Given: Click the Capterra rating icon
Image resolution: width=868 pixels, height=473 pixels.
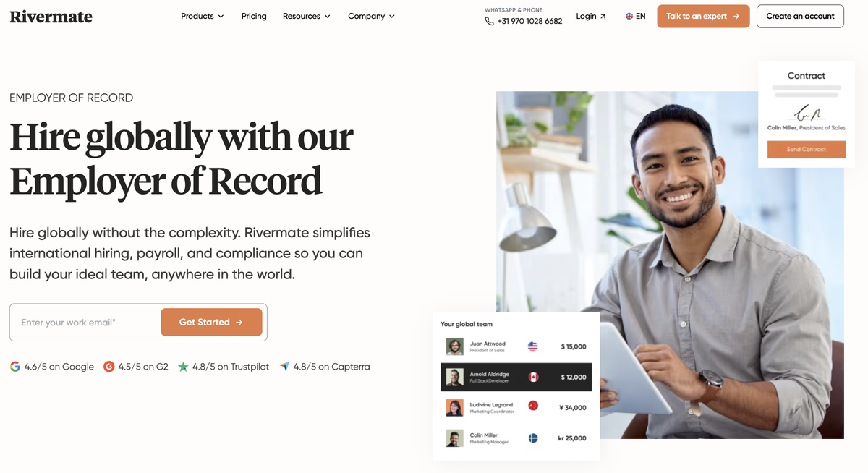Looking at the screenshot, I should coord(284,367).
